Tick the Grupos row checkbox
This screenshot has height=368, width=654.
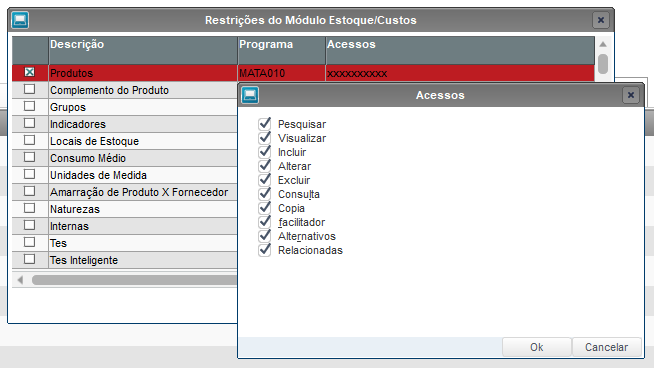tap(29, 106)
